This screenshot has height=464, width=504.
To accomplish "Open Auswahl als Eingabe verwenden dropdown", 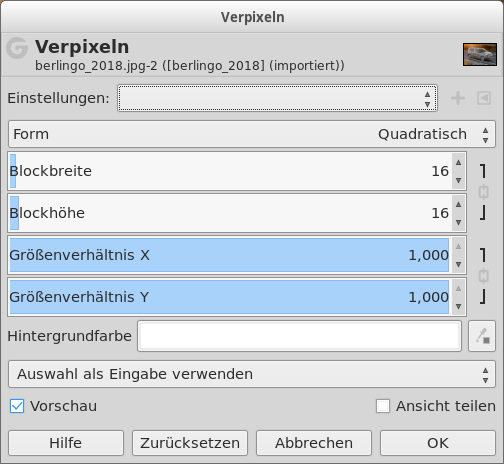I will tap(252, 374).
